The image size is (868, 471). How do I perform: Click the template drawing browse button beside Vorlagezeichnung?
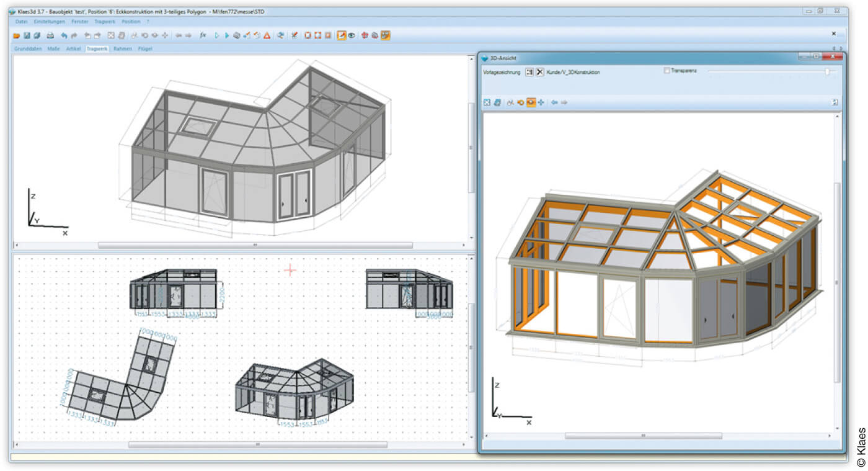(529, 72)
